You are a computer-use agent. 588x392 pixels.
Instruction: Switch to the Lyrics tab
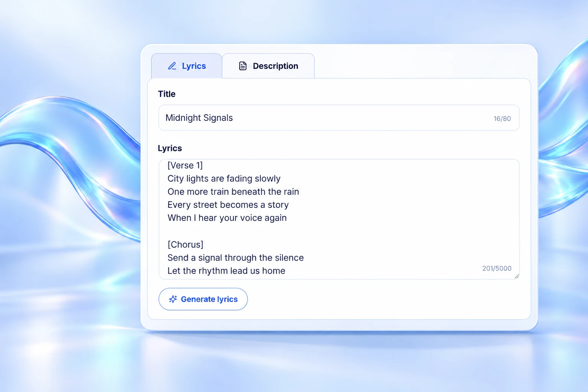(x=187, y=66)
